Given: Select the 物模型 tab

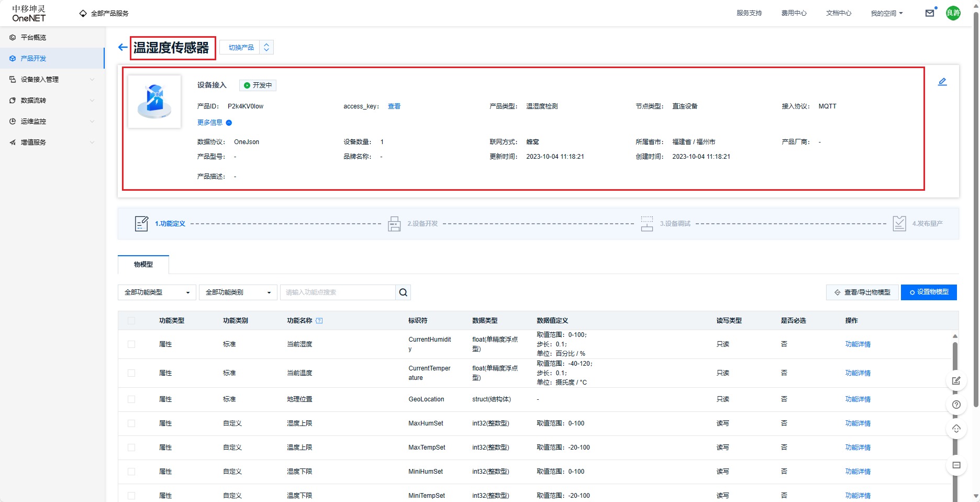Looking at the screenshot, I should [x=143, y=265].
